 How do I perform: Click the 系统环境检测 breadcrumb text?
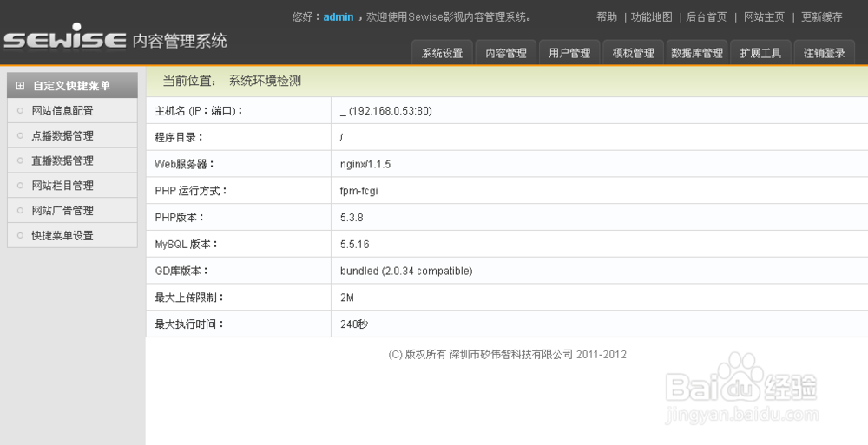265,81
